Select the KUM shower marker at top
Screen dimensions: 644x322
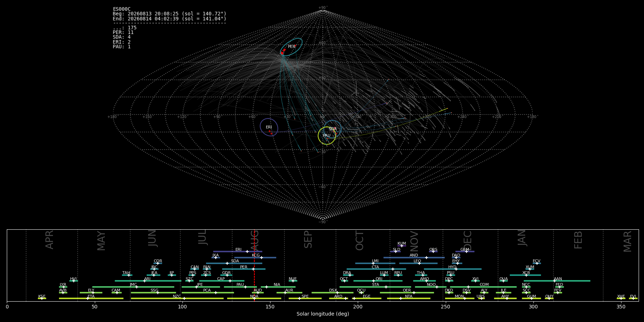click(x=402, y=246)
